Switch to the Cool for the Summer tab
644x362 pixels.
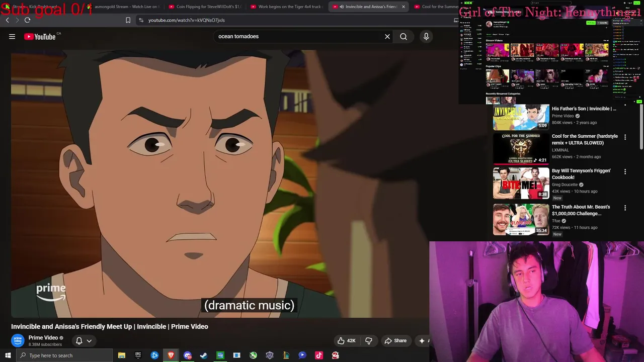[x=436, y=7]
